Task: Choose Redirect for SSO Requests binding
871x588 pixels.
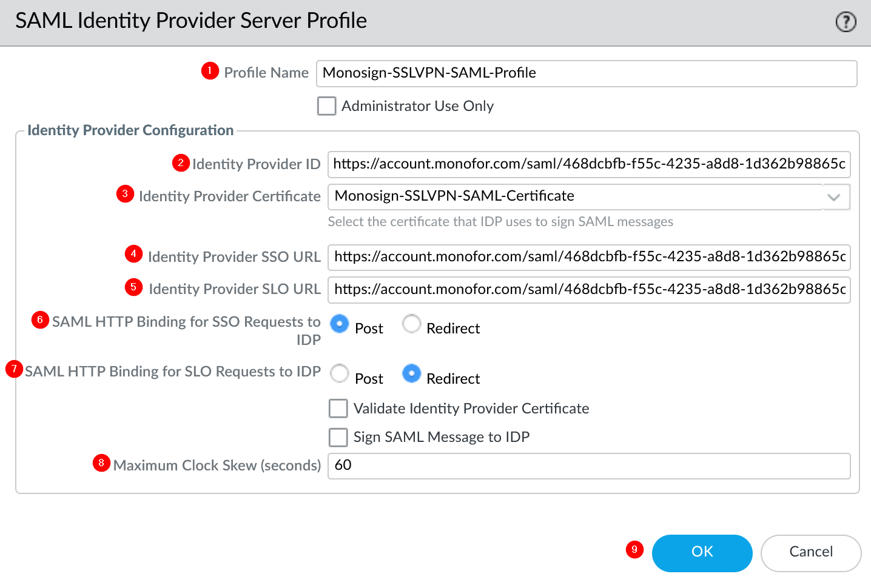Action: click(411, 324)
